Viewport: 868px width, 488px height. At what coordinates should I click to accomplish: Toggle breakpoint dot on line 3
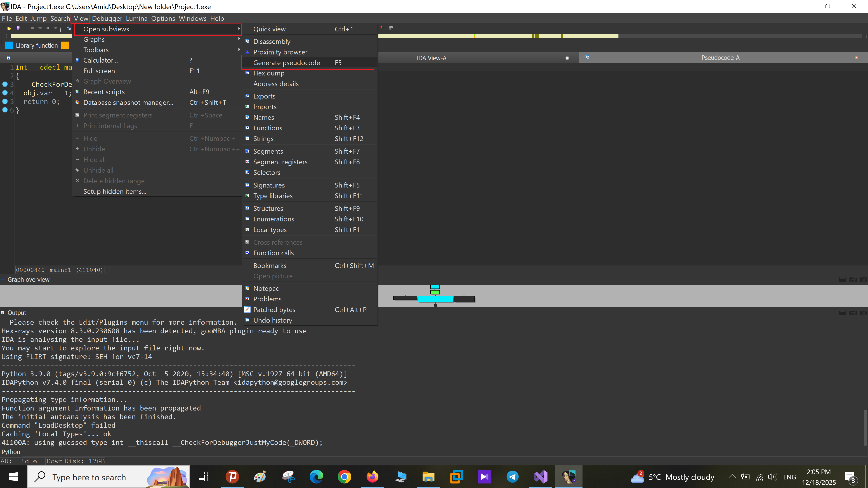[x=5, y=84]
